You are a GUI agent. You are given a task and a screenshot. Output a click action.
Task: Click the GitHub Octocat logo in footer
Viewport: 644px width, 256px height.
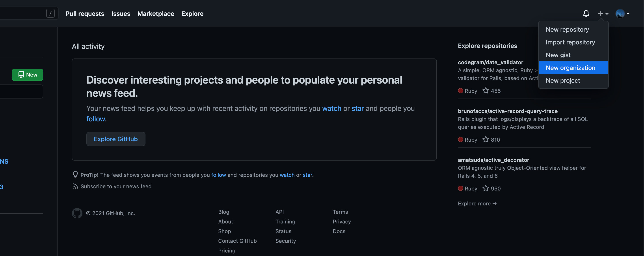point(77,213)
